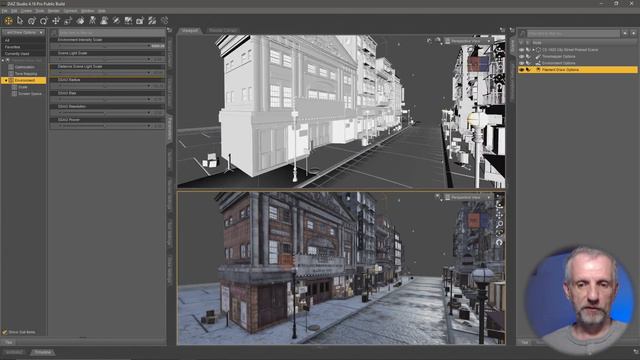Click the zoom magnifier control in lower viewport
Image resolution: width=640 pixels, height=360 pixels.
point(499,224)
